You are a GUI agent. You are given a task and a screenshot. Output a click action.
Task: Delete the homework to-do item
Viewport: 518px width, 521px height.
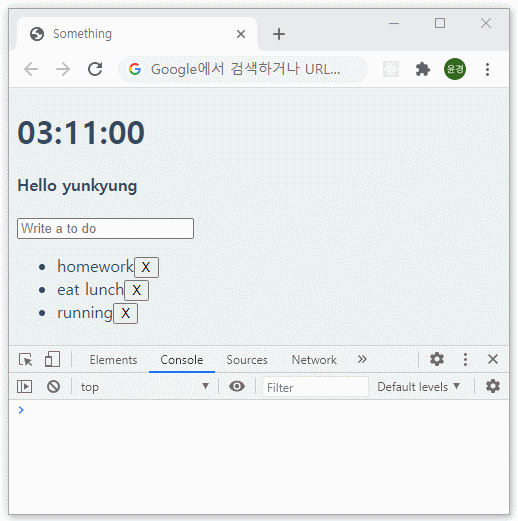click(146, 267)
